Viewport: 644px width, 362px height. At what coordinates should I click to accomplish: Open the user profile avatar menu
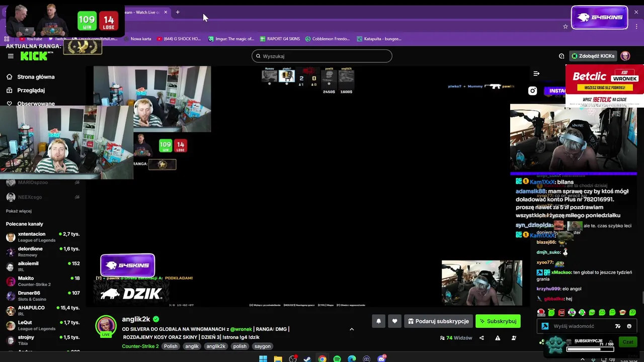[625, 56]
